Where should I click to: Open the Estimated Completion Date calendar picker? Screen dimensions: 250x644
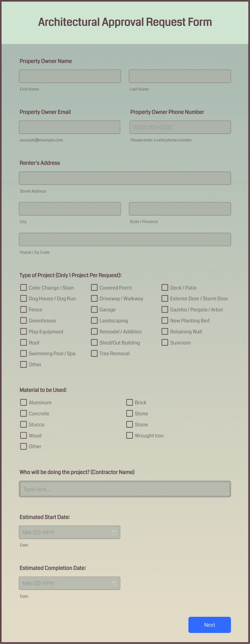pyautogui.click(x=114, y=583)
